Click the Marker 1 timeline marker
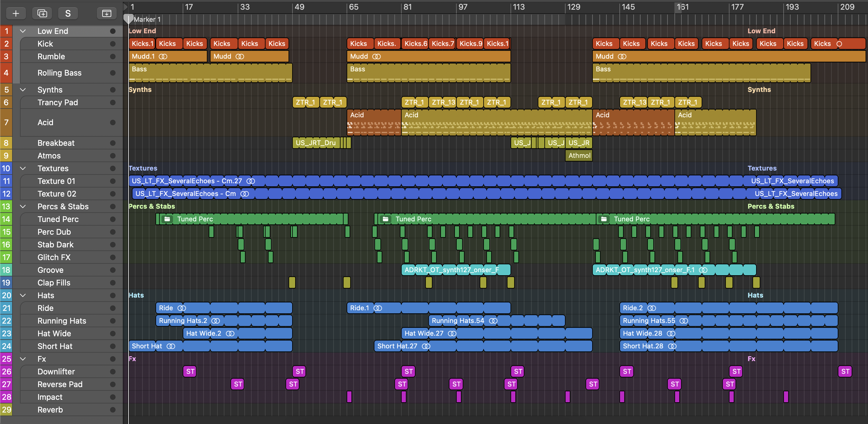This screenshot has height=424, width=868. (x=147, y=20)
